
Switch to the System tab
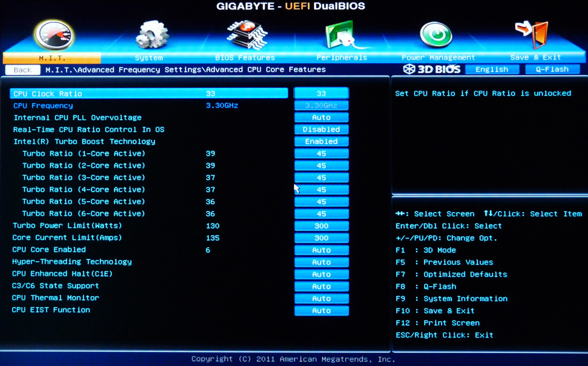coord(149,58)
